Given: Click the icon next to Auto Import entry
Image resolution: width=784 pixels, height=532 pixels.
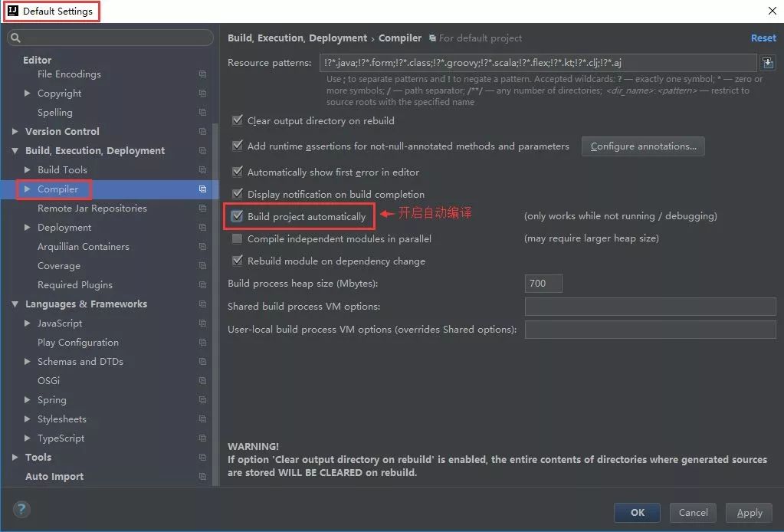Looking at the screenshot, I should 202,476.
